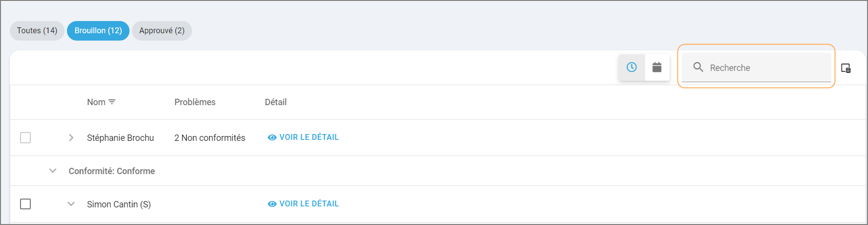Check the Stéphanie Brochu row checkbox
The height and width of the screenshot is (225, 868).
pos(25,138)
